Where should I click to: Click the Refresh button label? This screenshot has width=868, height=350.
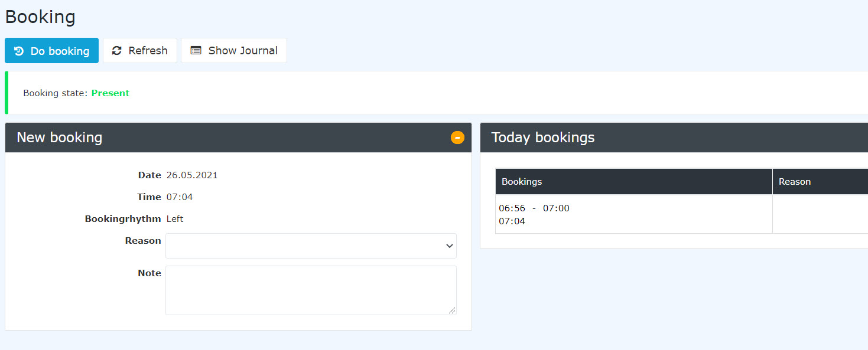[x=148, y=51]
